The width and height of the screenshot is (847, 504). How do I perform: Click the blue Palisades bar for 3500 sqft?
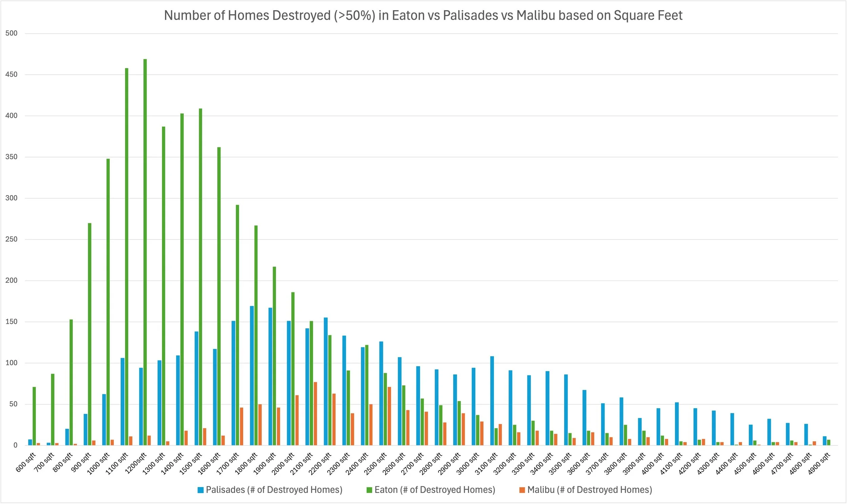(x=566, y=410)
